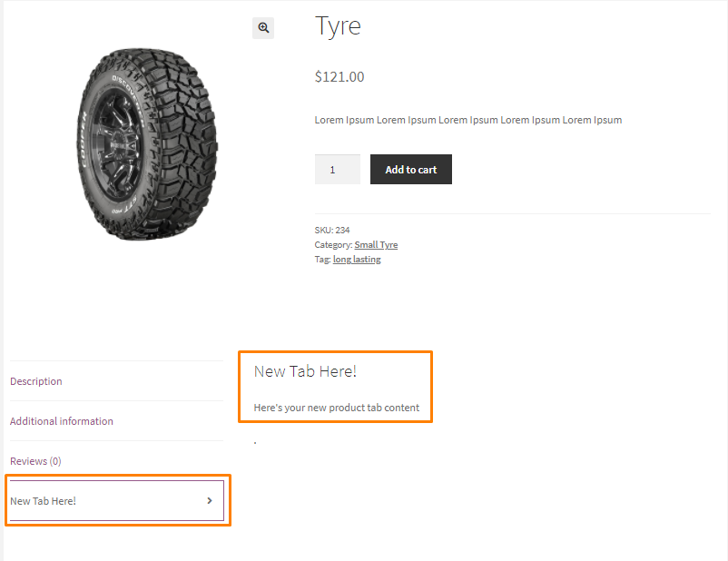Click the $121.00 price
This screenshot has width=728, height=561.
coord(339,77)
